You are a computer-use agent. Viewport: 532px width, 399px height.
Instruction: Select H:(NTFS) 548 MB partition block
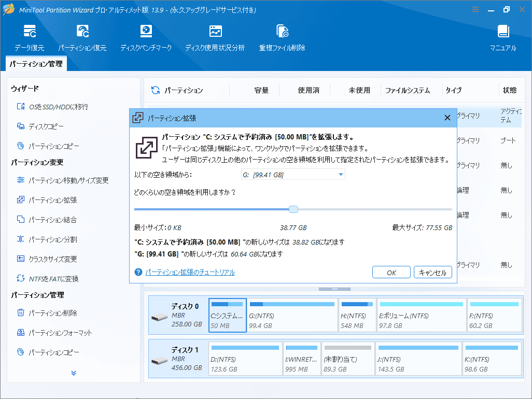pos(357,315)
